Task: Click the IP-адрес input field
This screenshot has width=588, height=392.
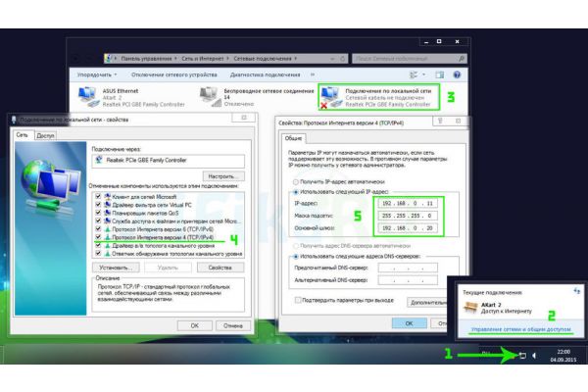Action: [x=408, y=203]
